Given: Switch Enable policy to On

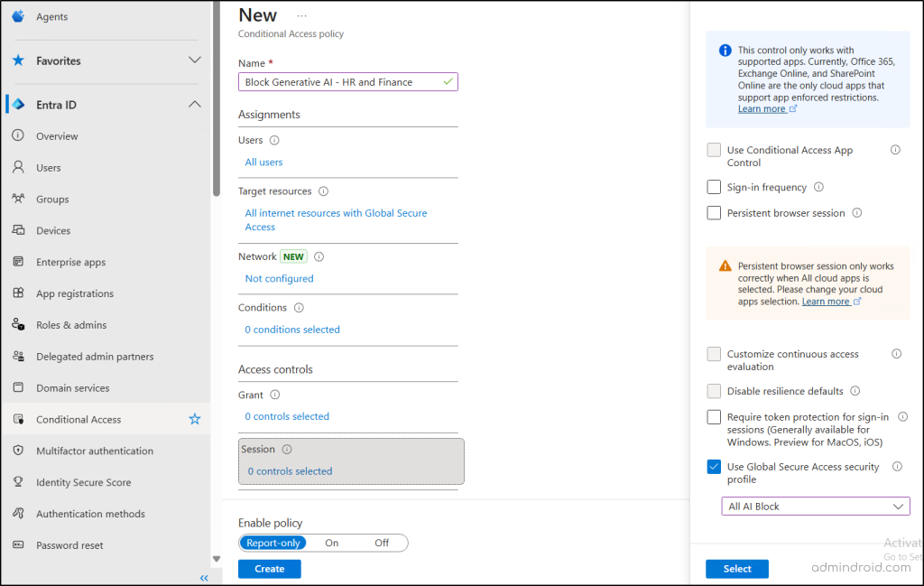Looking at the screenshot, I should [331, 543].
